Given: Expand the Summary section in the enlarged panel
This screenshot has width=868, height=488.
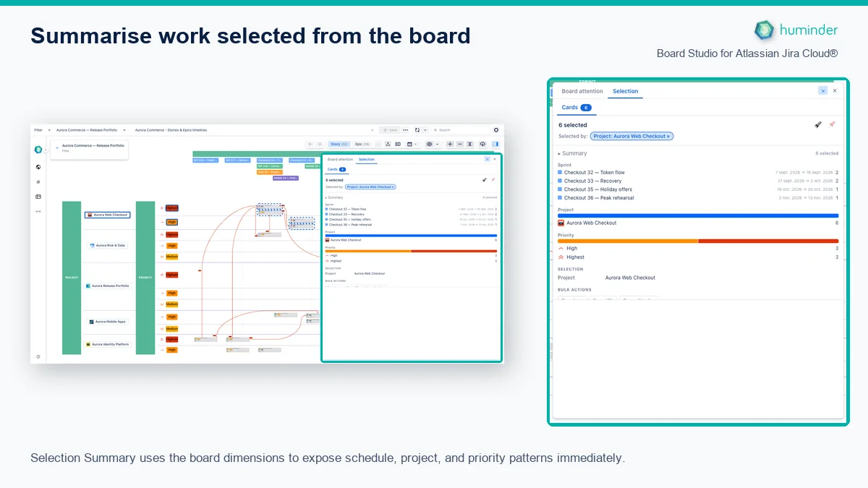Looking at the screenshot, I should 573,153.
